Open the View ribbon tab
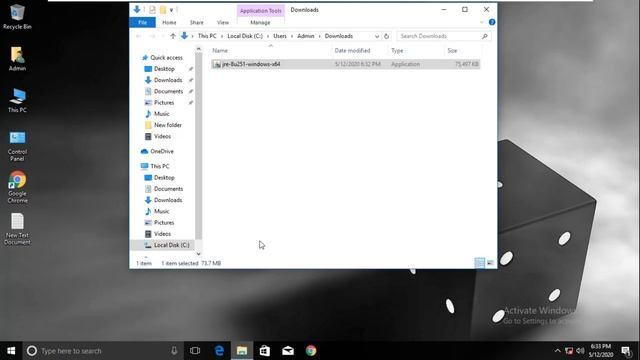The width and height of the screenshot is (640, 360). [x=222, y=22]
